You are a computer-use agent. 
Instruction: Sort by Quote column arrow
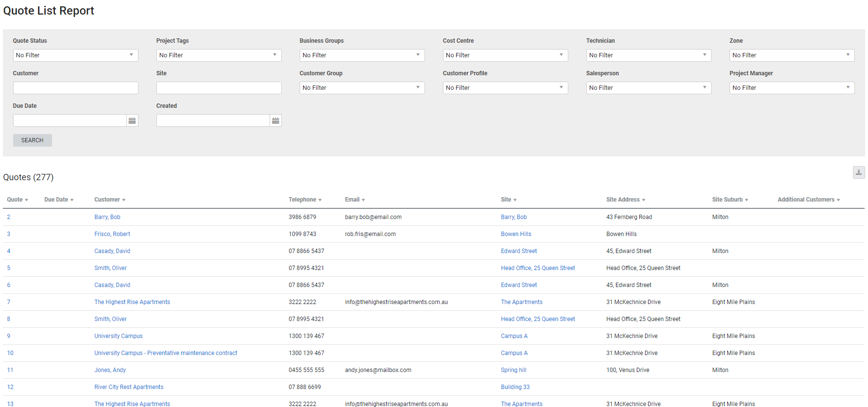(x=26, y=200)
